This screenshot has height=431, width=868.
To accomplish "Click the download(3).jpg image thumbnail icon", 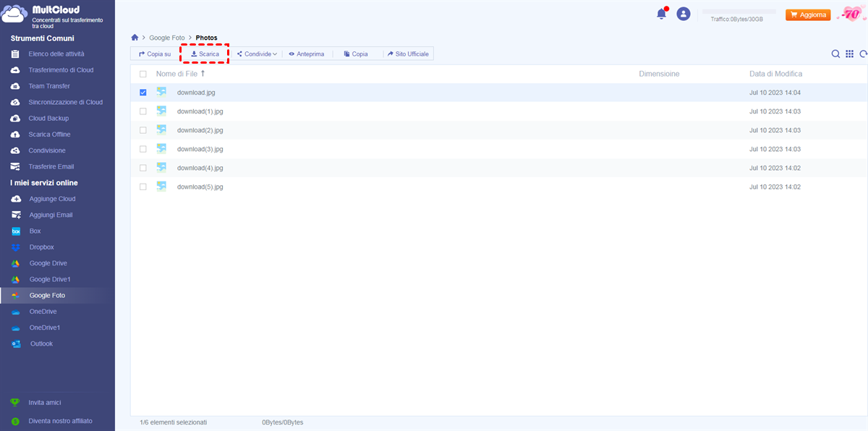I will click(161, 148).
